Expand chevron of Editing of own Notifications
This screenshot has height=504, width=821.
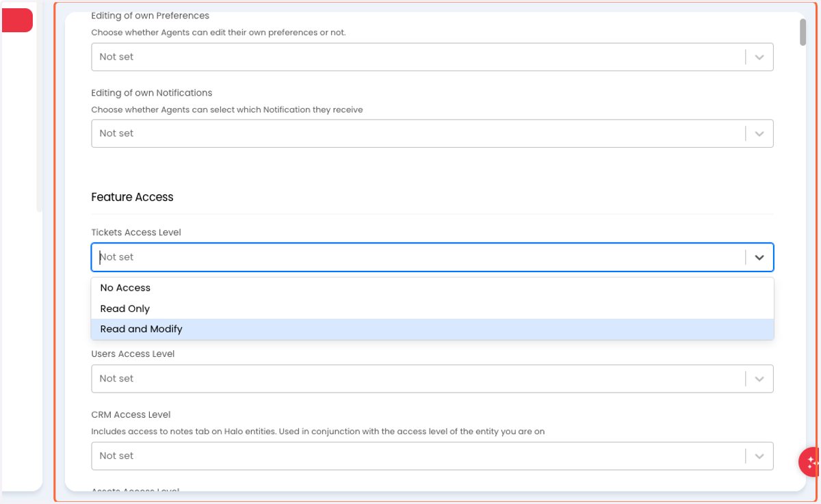(x=759, y=134)
